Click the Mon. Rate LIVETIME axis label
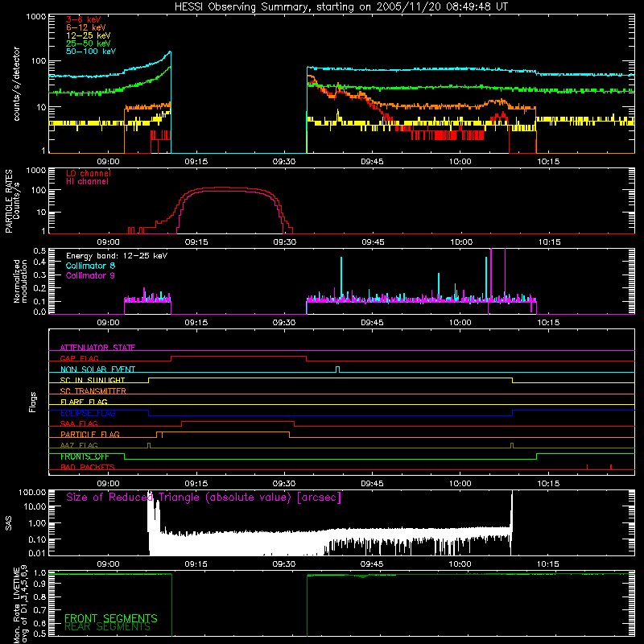Viewport: 644px width, 644px height. click(x=20, y=604)
